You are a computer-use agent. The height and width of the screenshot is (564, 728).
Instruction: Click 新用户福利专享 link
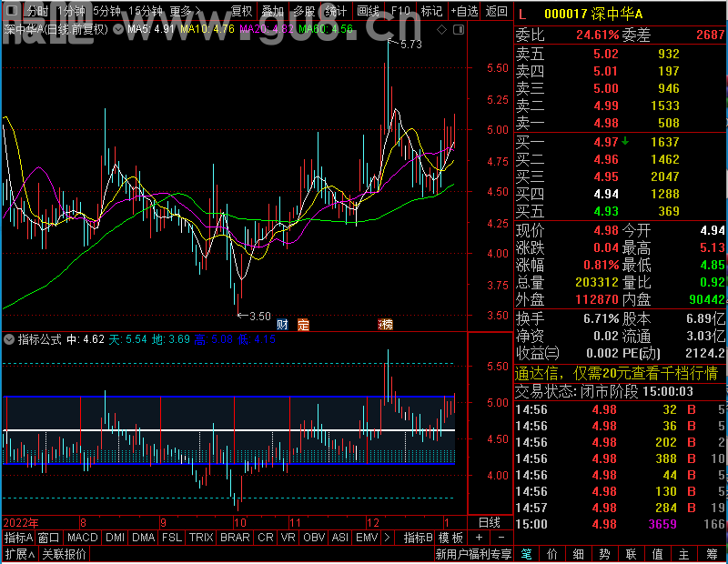(x=473, y=554)
